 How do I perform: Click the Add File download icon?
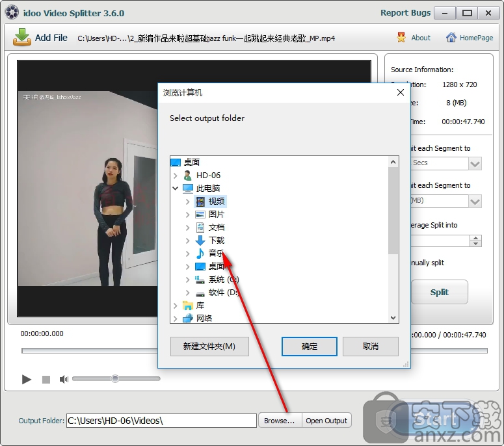pyautogui.click(x=22, y=37)
